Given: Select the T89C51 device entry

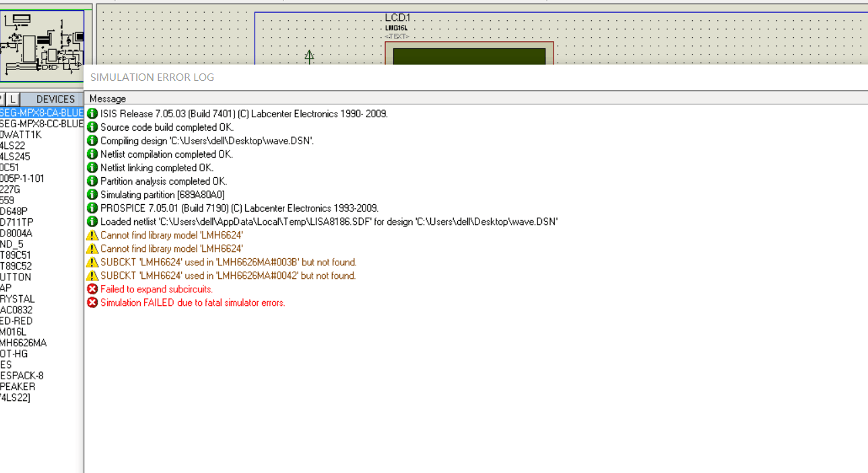Looking at the screenshot, I should coord(15,255).
